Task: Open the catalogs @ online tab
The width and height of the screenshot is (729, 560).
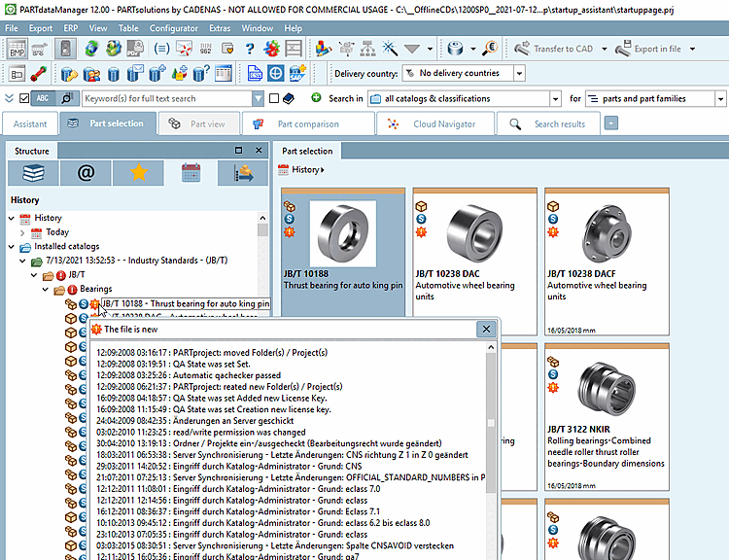Action: [x=86, y=173]
